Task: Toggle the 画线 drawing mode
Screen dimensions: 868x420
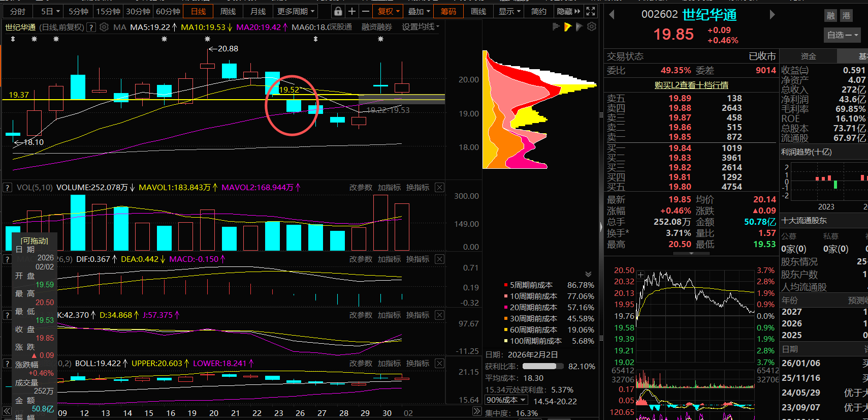Action: point(478,11)
